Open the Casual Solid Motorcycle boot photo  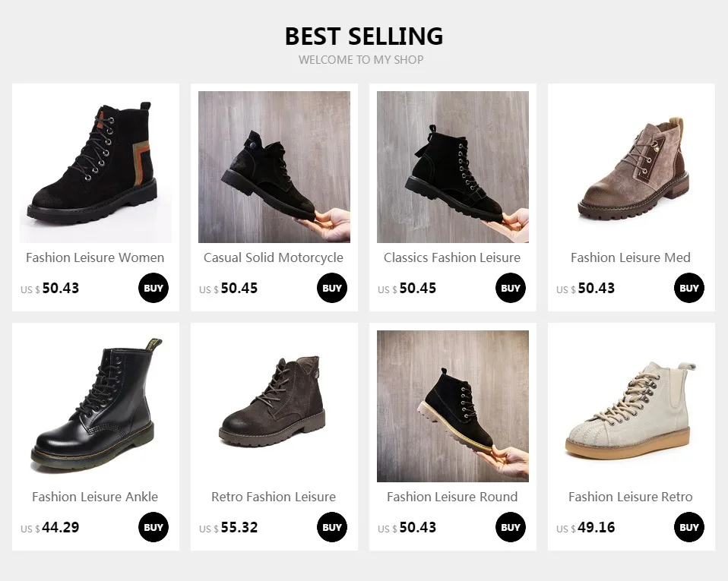pyautogui.click(x=274, y=166)
